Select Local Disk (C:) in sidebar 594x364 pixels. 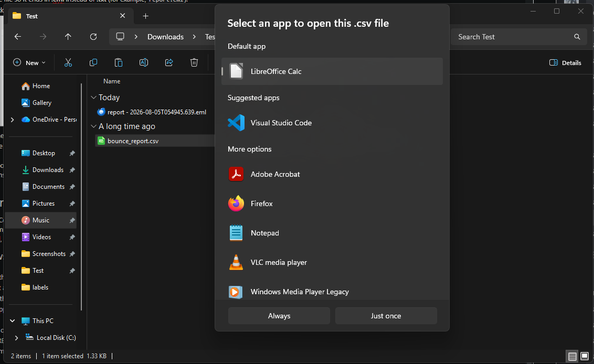(51, 337)
